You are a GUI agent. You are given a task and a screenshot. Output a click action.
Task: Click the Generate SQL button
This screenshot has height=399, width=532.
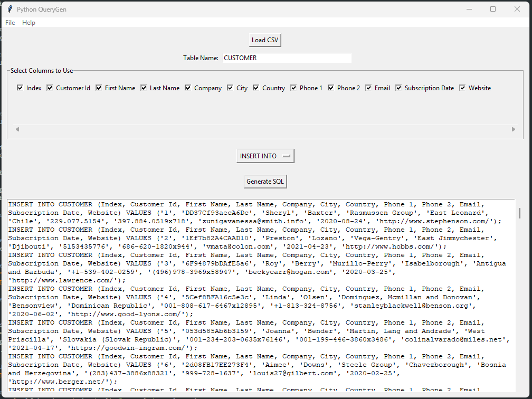pyautogui.click(x=265, y=182)
